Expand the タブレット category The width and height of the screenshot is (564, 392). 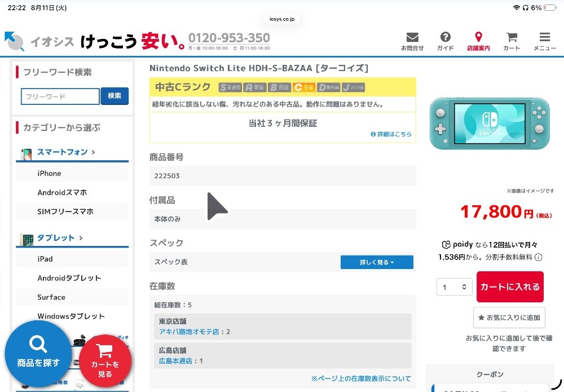[x=60, y=237]
